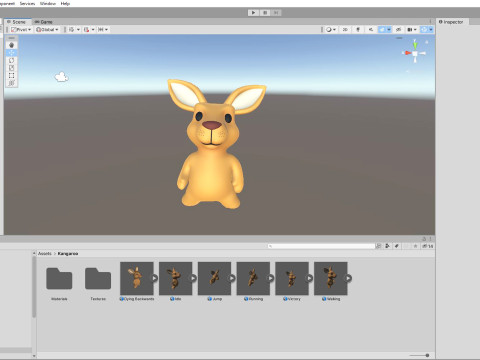Toggle grid snapping button

pyautogui.click(x=86, y=30)
